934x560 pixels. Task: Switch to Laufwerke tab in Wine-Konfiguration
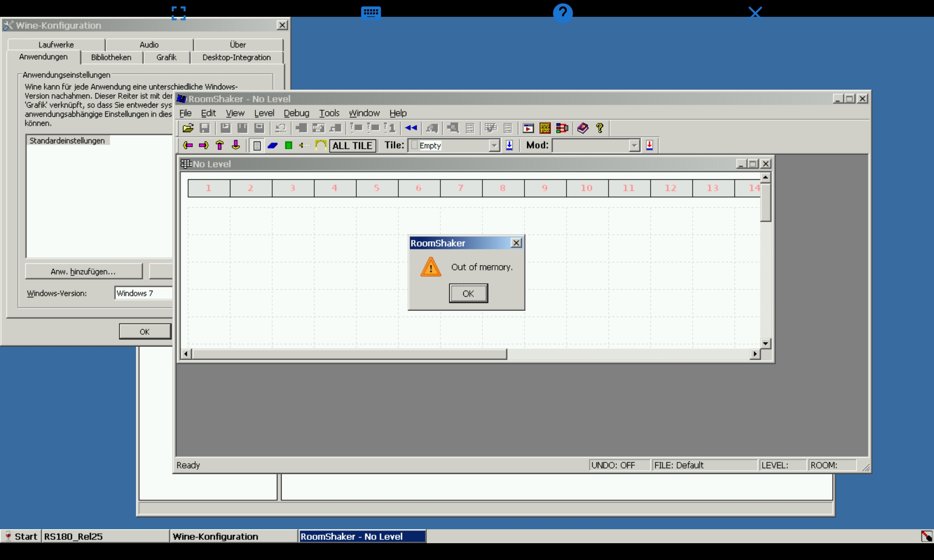click(x=56, y=45)
